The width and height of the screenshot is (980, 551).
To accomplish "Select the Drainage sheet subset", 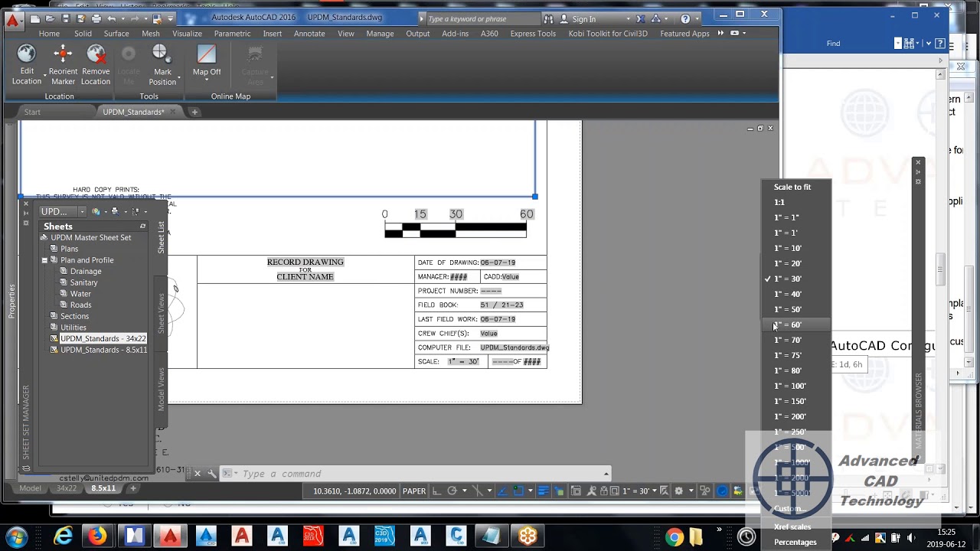I will tap(85, 271).
